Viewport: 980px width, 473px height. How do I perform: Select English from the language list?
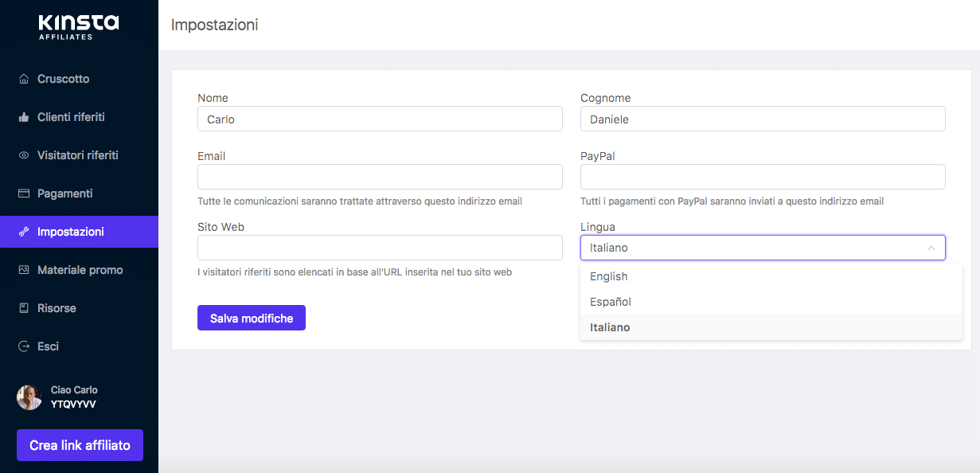coord(609,276)
